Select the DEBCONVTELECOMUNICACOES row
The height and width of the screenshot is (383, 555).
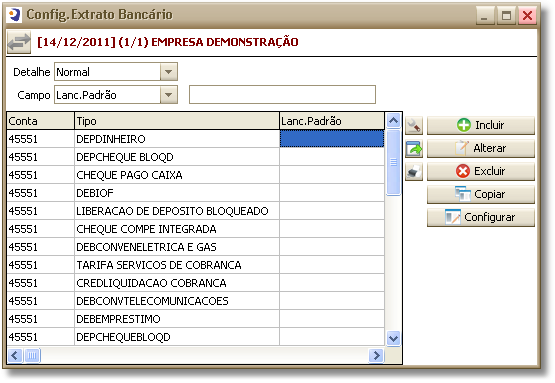click(x=195, y=301)
